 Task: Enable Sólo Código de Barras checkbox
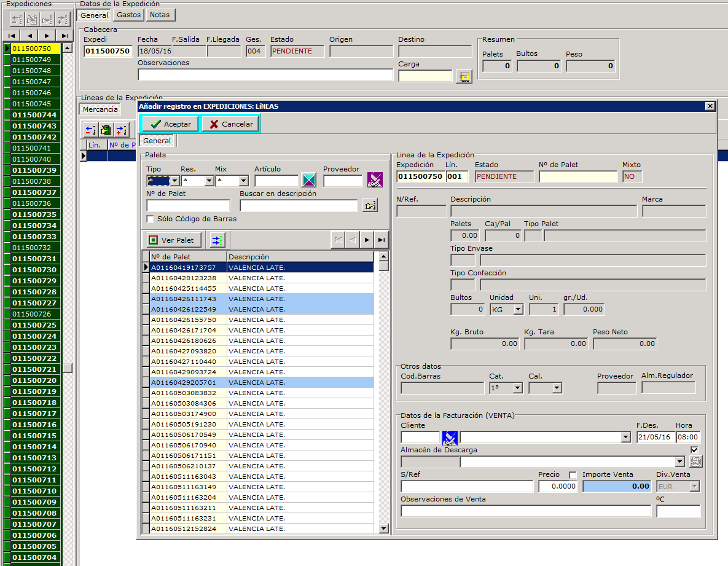151,219
